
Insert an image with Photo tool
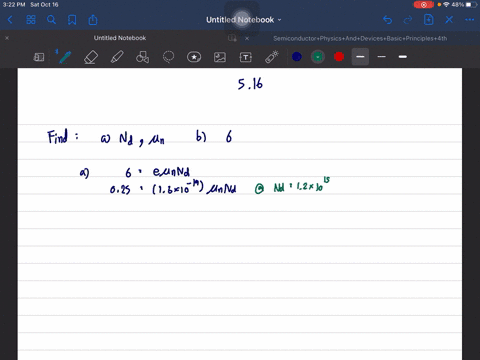point(220,57)
